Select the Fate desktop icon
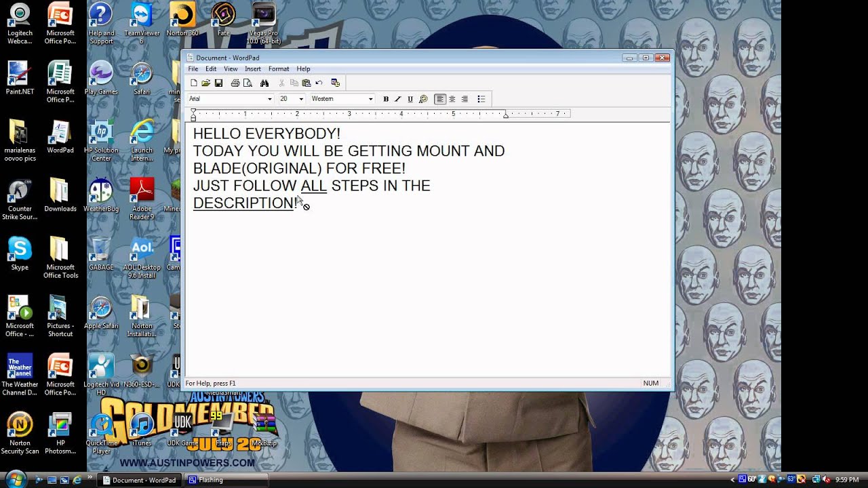868x488 pixels. pos(223,20)
